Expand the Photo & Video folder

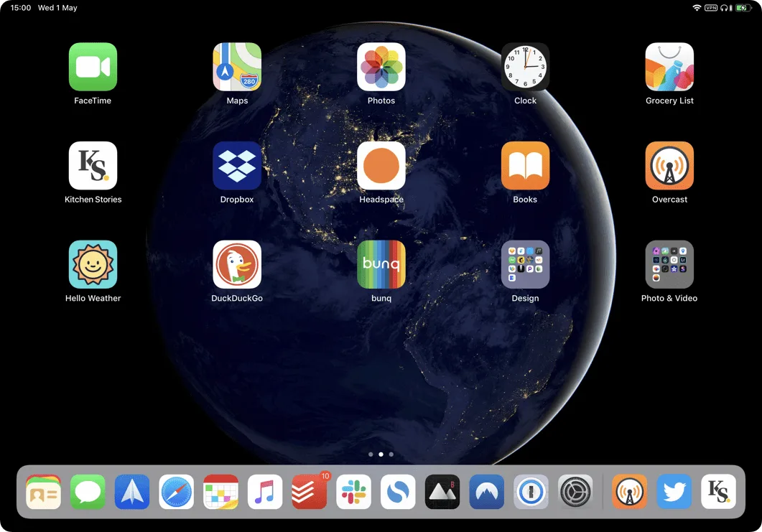click(x=669, y=264)
